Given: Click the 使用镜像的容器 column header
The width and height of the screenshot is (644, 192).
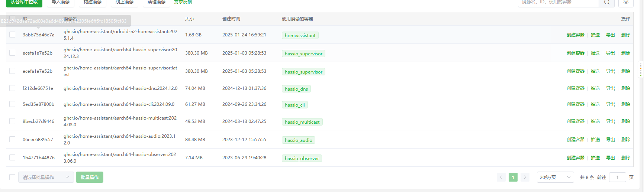Looking at the screenshot, I should [297, 19].
